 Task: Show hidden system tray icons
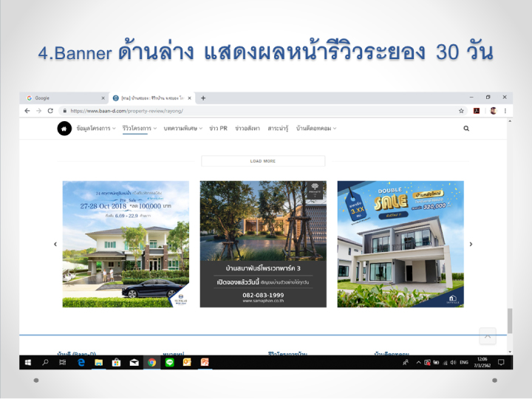[419, 363]
